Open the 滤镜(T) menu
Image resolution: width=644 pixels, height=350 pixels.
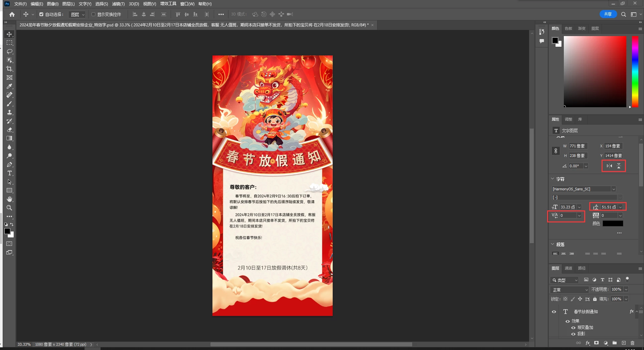click(118, 4)
